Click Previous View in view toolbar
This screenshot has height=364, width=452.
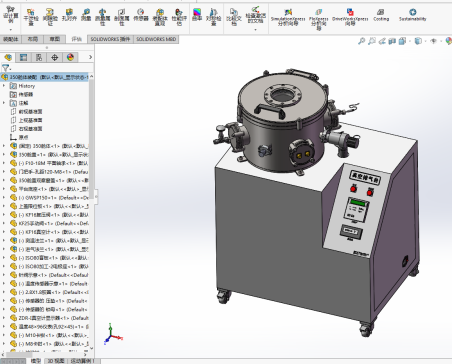click(382, 41)
